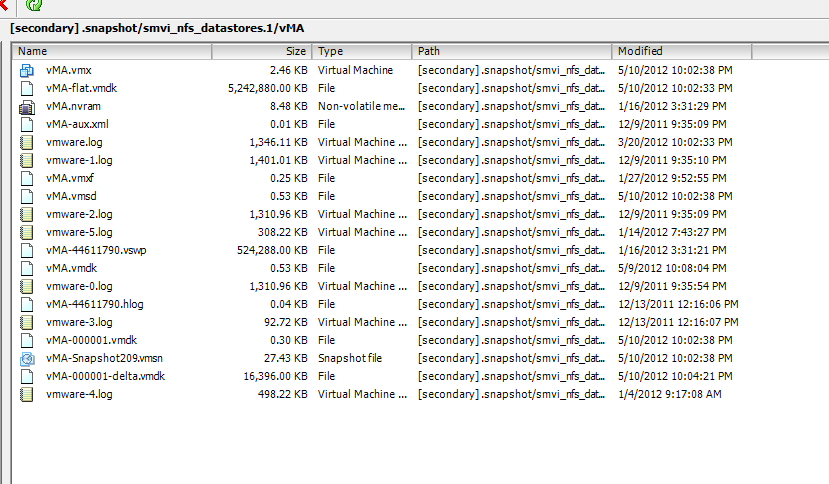Click the vMA-Snapshot209.vmsn snapshot icon
The image size is (829, 484).
tap(27, 358)
